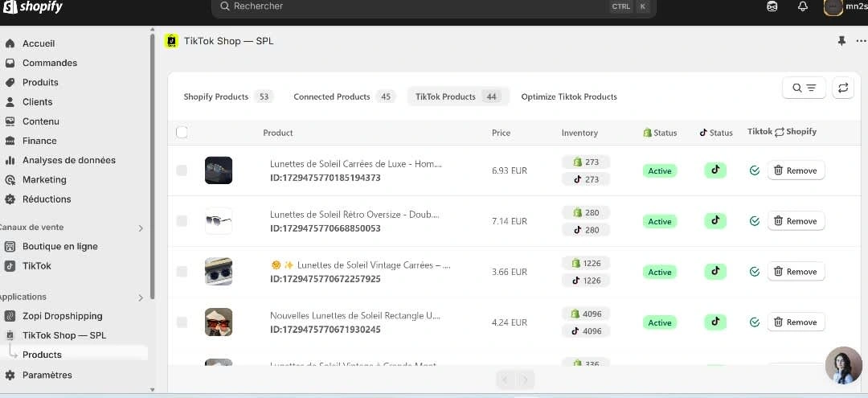Image resolution: width=868 pixels, height=398 pixels.
Task: Open Finance in sidebar
Action: pyautogui.click(x=39, y=141)
